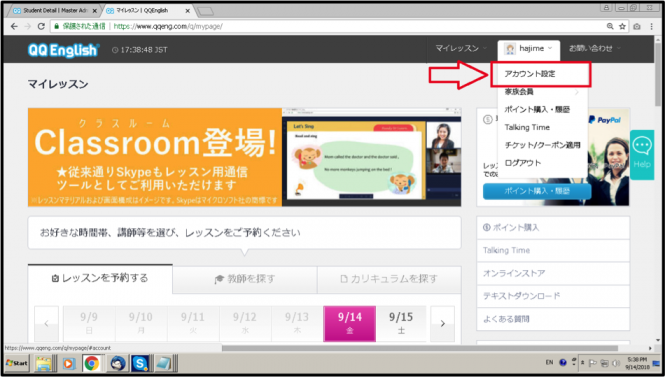Expand the お問い合わせ header dropdown

click(x=595, y=48)
